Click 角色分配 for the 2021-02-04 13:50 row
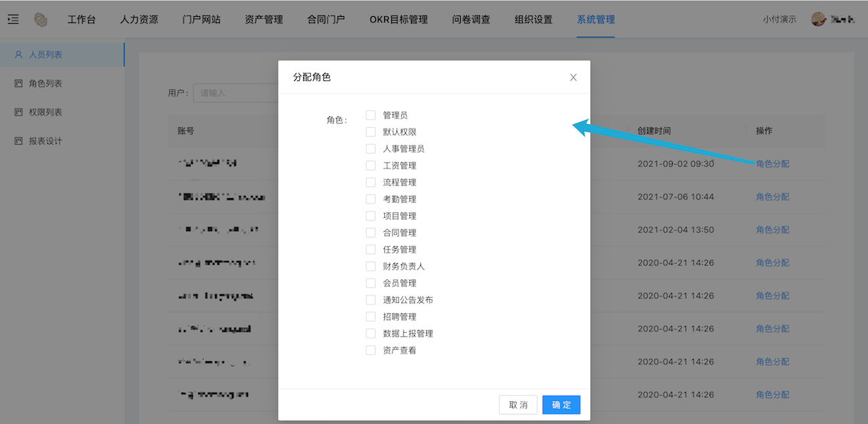This screenshot has height=424, width=868. click(773, 230)
